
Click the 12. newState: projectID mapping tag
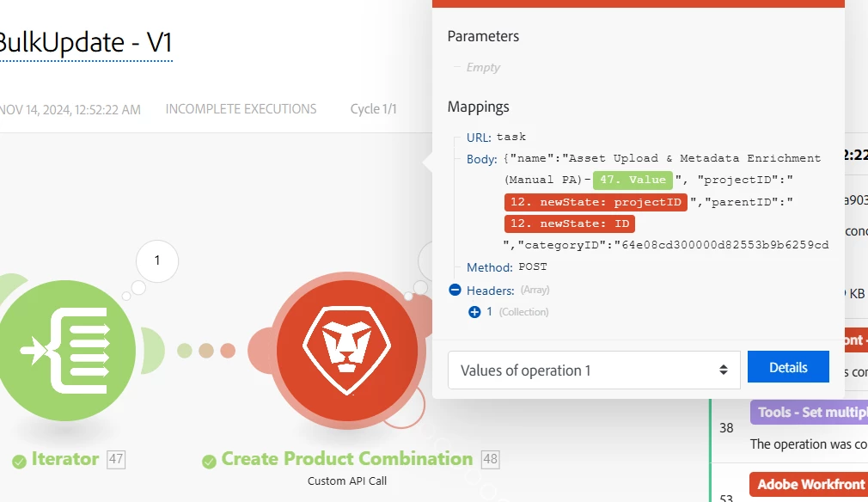596,202
